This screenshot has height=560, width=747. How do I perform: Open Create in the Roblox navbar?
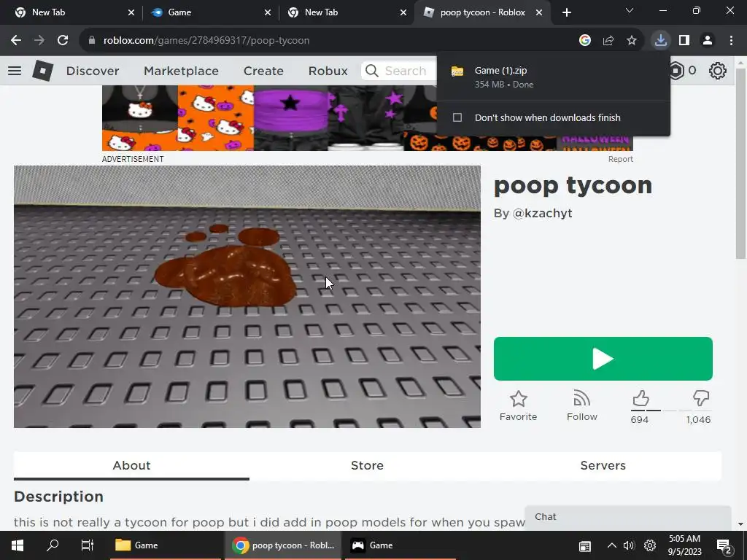pyautogui.click(x=263, y=71)
